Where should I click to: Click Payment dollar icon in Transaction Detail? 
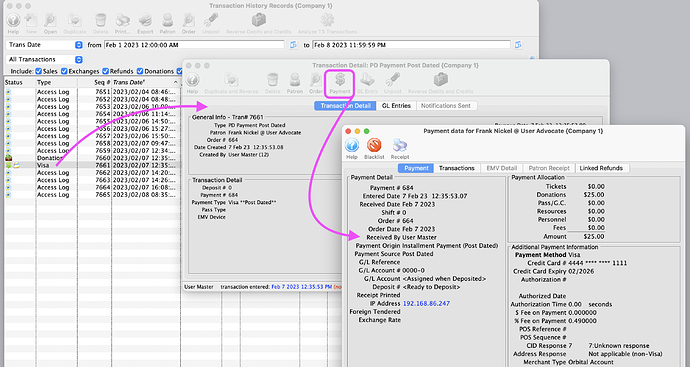coord(340,80)
